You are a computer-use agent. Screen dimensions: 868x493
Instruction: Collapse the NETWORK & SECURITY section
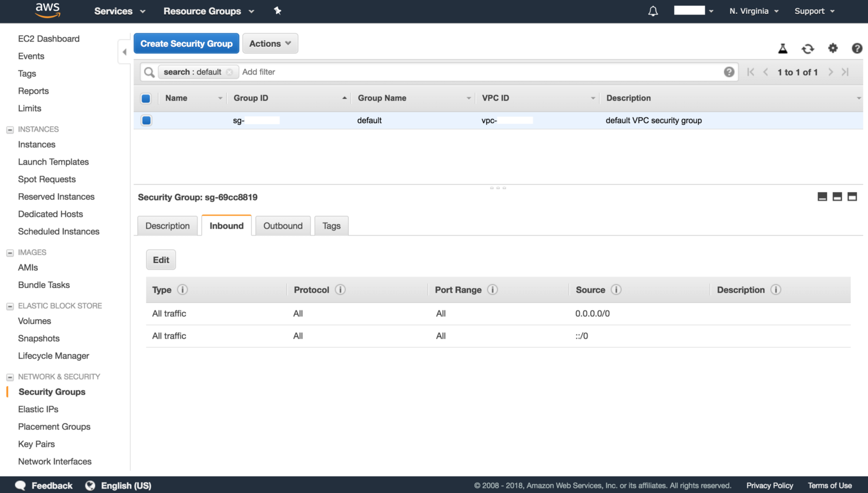pos(10,377)
